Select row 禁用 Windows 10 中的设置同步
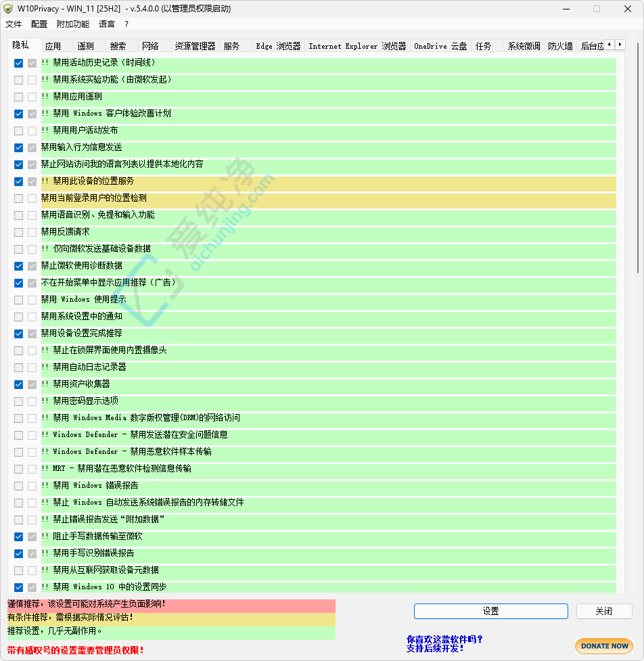The width and height of the screenshot is (644, 661). [x=328, y=587]
